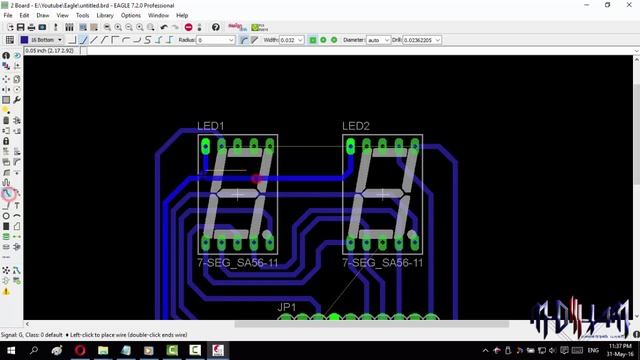Open Opera browser from taskbar
This screenshot has height=360, width=640.
(80, 350)
